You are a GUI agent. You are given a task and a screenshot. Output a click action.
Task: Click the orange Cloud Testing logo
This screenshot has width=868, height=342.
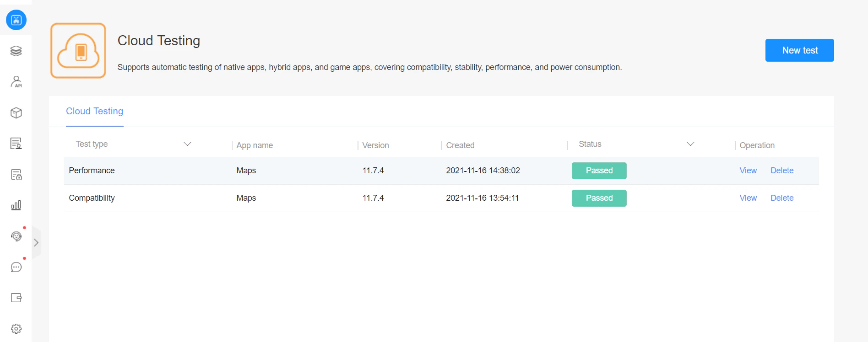click(78, 51)
